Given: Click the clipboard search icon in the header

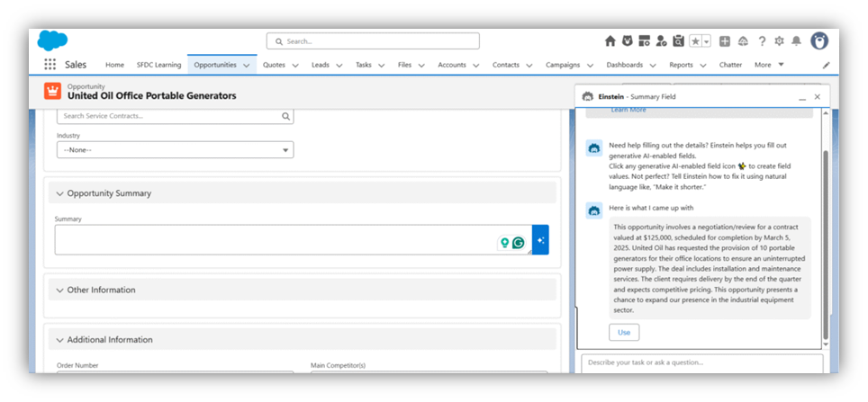Looking at the screenshot, I should 678,40.
